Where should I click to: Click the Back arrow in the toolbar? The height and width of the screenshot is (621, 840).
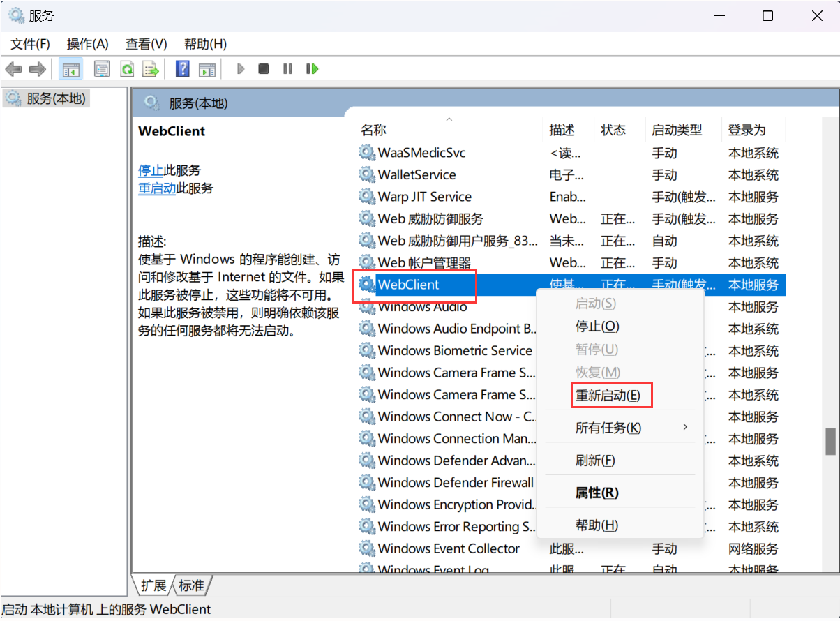pos(14,69)
